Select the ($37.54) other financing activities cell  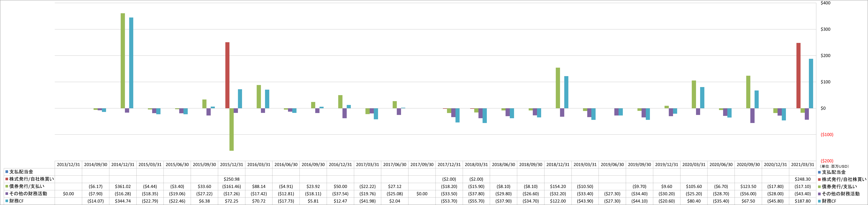pyautogui.click(x=340, y=194)
